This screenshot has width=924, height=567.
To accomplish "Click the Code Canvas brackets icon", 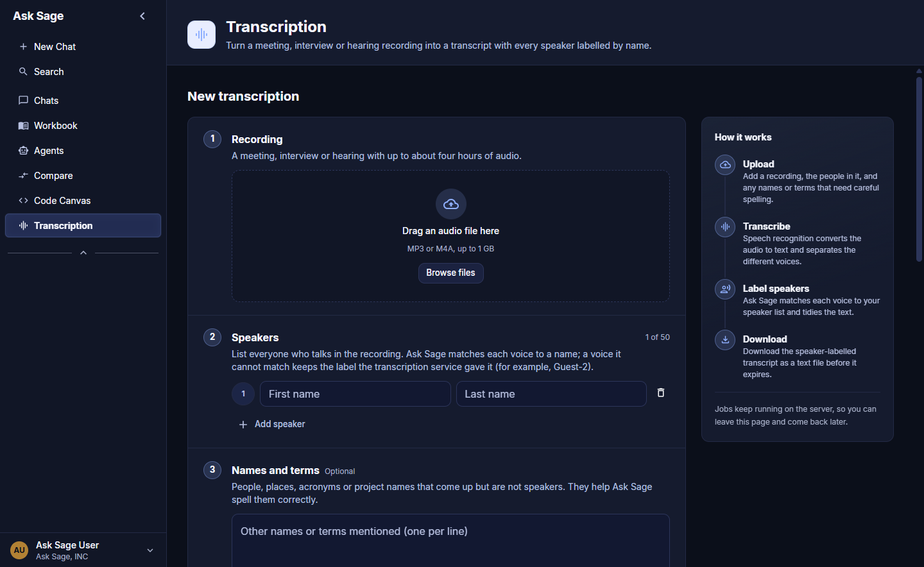I will [23, 201].
